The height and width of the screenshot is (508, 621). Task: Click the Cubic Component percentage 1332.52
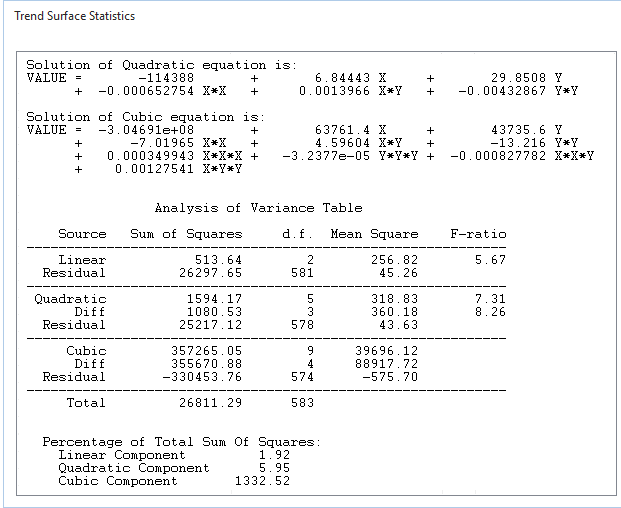(x=262, y=481)
